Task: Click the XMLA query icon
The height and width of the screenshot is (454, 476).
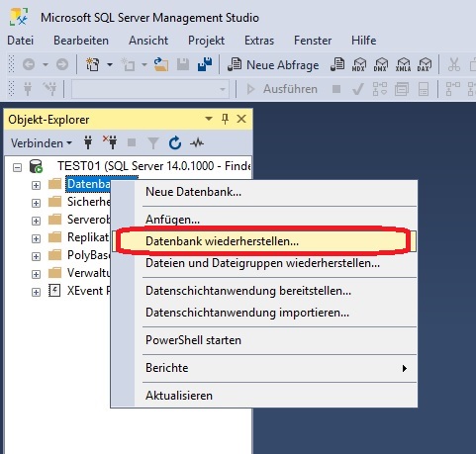Action: click(403, 64)
